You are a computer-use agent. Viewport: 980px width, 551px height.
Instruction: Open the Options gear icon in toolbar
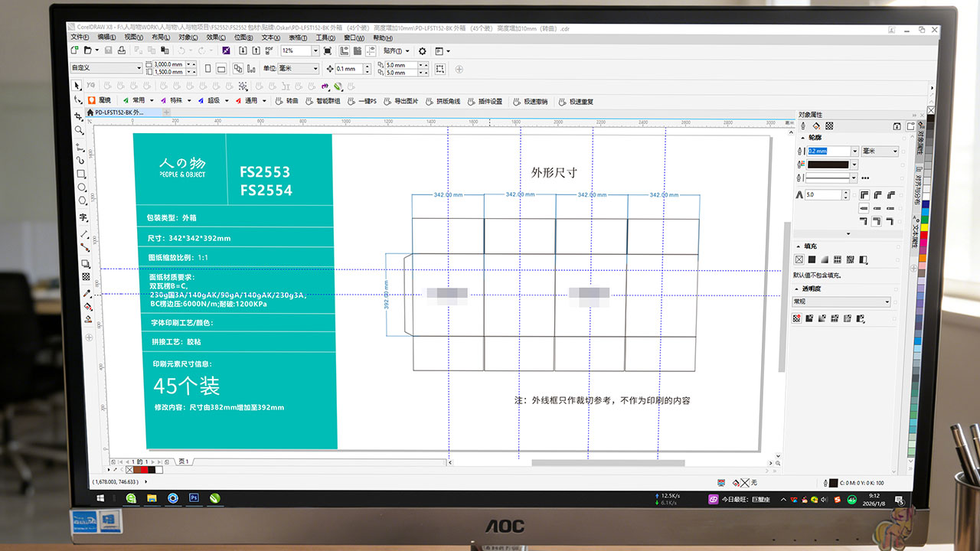[422, 51]
